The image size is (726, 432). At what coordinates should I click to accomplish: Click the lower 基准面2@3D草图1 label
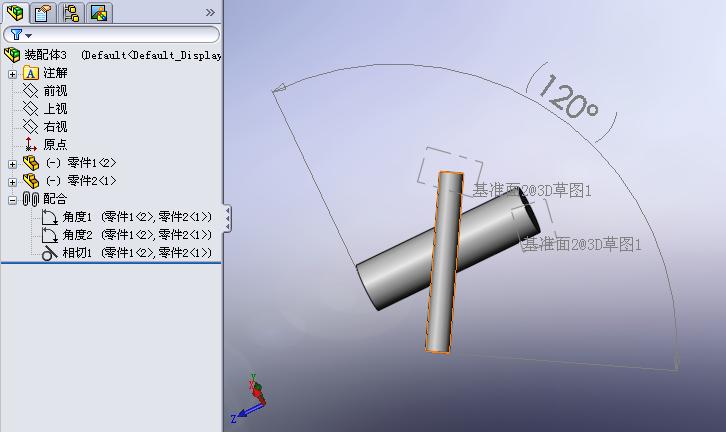(x=582, y=244)
